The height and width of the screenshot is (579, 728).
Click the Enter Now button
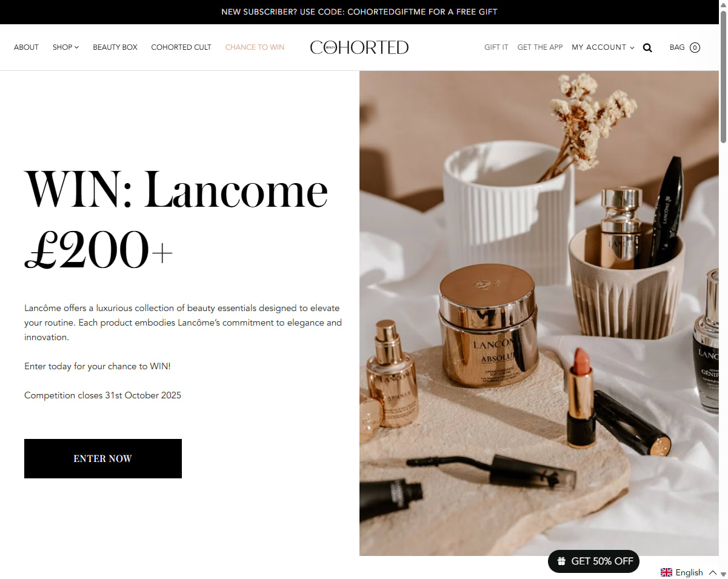point(103,458)
